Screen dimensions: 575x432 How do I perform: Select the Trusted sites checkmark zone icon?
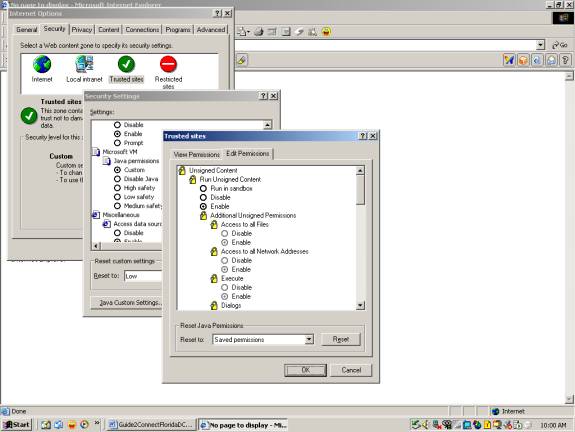click(x=126, y=64)
